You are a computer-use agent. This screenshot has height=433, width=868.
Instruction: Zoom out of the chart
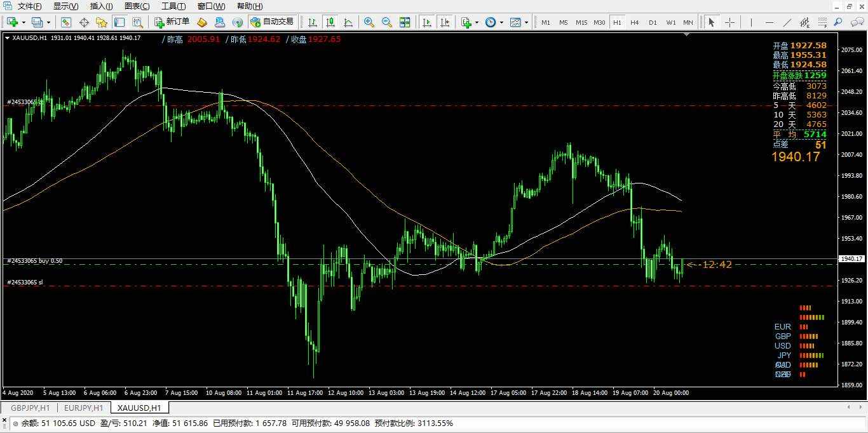(386, 22)
